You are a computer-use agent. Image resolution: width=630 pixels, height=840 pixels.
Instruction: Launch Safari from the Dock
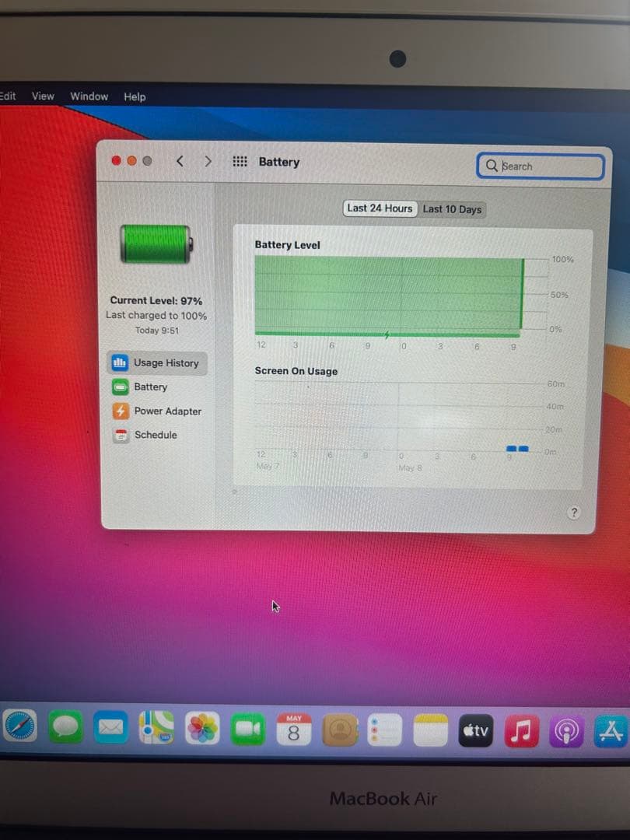pos(19,726)
